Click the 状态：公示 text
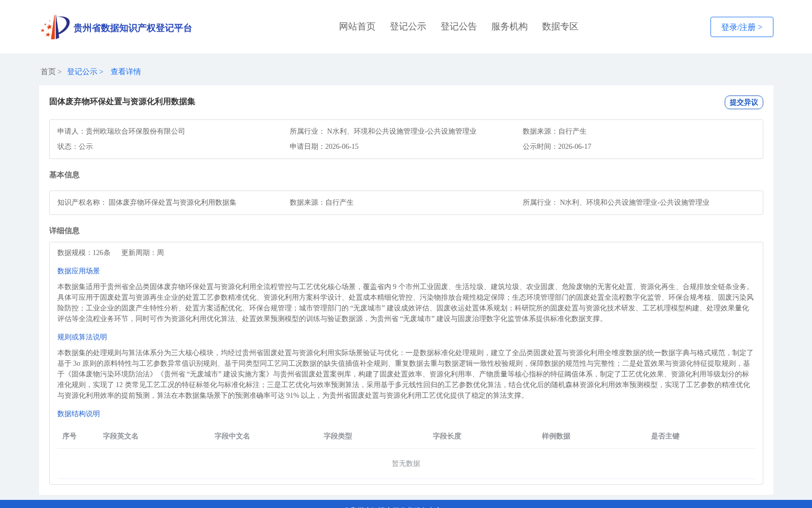Screen dimensions: 812x508 75,146
